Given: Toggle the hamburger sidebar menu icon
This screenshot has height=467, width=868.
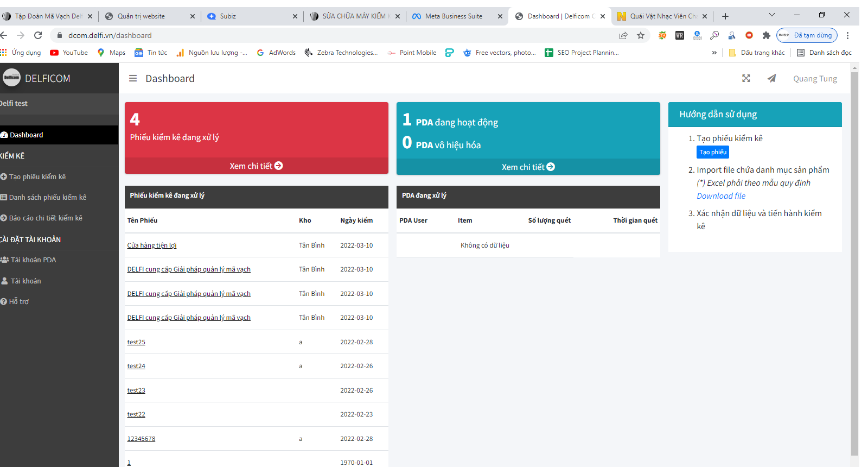Looking at the screenshot, I should 133,79.
